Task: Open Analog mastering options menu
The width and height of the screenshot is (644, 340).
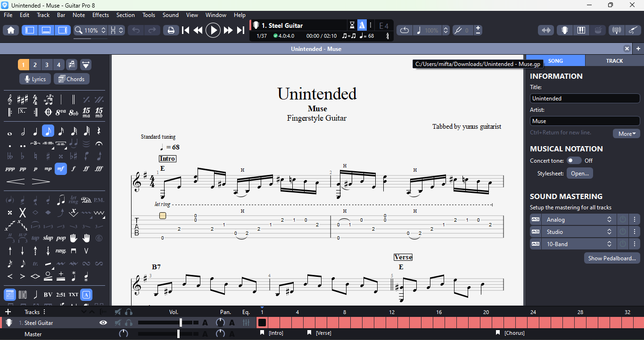Action: click(x=635, y=220)
